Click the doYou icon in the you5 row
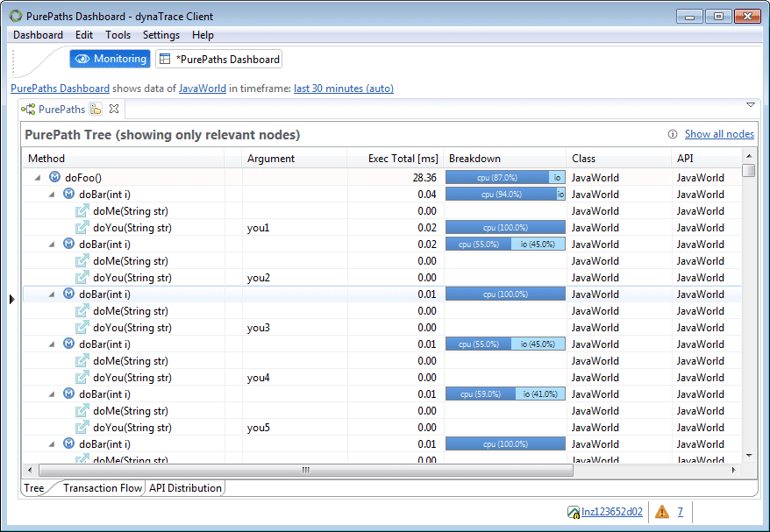Image resolution: width=770 pixels, height=532 pixels. coord(82,428)
